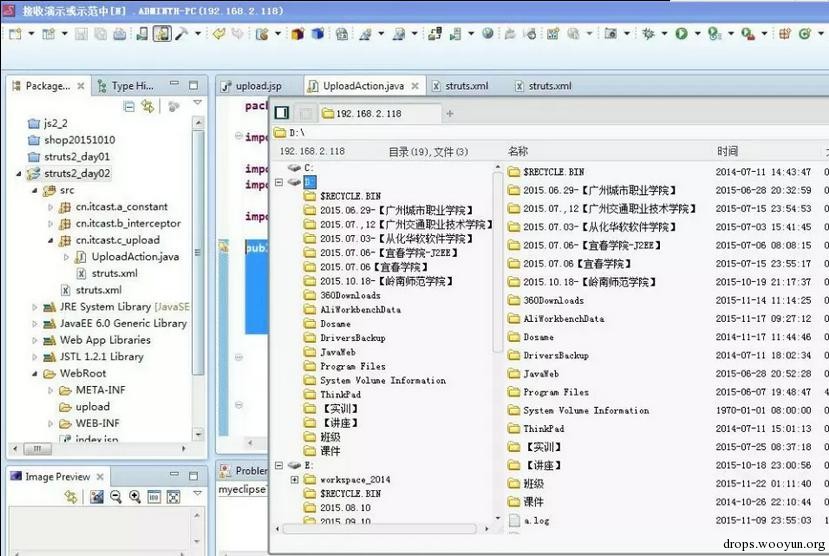Click the New file icon in the toolbar
The height and width of the screenshot is (556, 829).
click(x=15, y=34)
